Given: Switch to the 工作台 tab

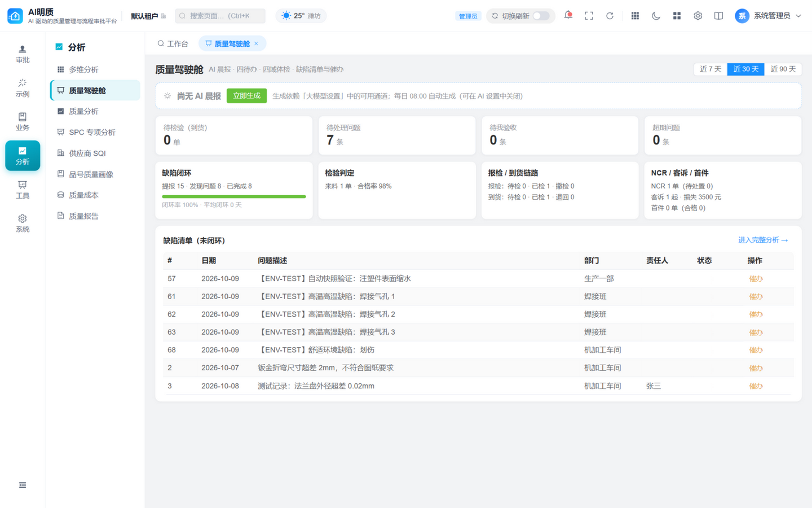Looking at the screenshot, I should click(x=173, y=43).
